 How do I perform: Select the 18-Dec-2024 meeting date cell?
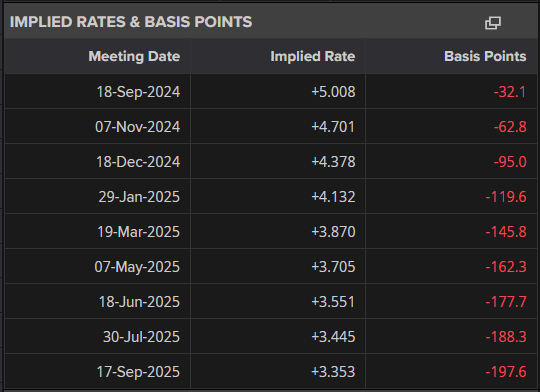138,162
